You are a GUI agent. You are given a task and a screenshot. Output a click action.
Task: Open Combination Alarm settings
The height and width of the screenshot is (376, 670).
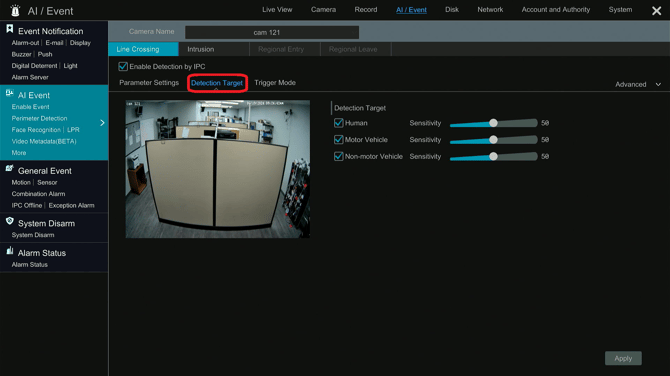coord(38,194)
